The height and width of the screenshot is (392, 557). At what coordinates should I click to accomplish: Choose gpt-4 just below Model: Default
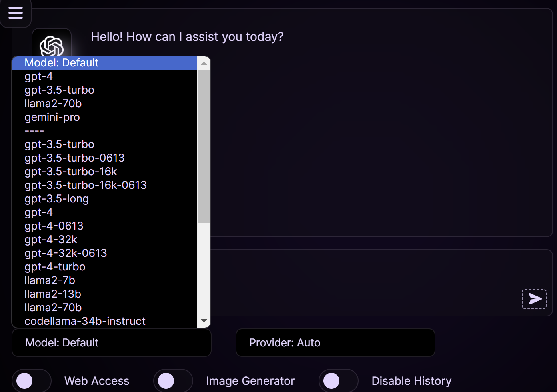pos(105,76)
